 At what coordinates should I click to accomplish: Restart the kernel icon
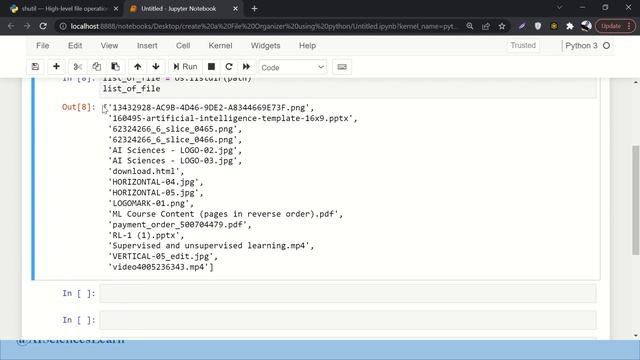pos(229,67)
